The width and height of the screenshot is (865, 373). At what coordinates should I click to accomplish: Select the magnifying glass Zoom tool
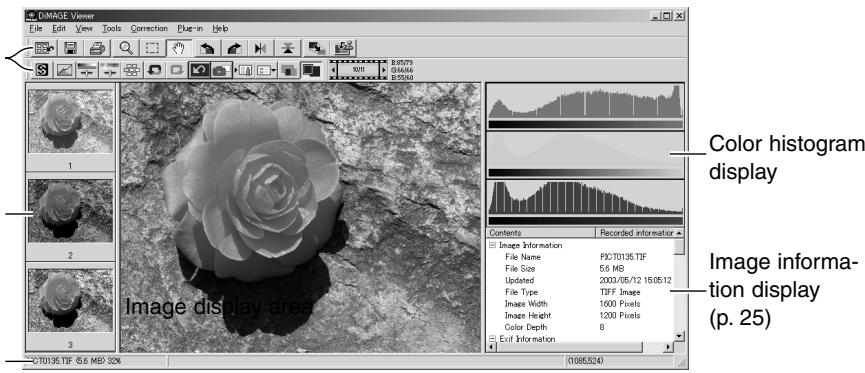pos(126,48)
